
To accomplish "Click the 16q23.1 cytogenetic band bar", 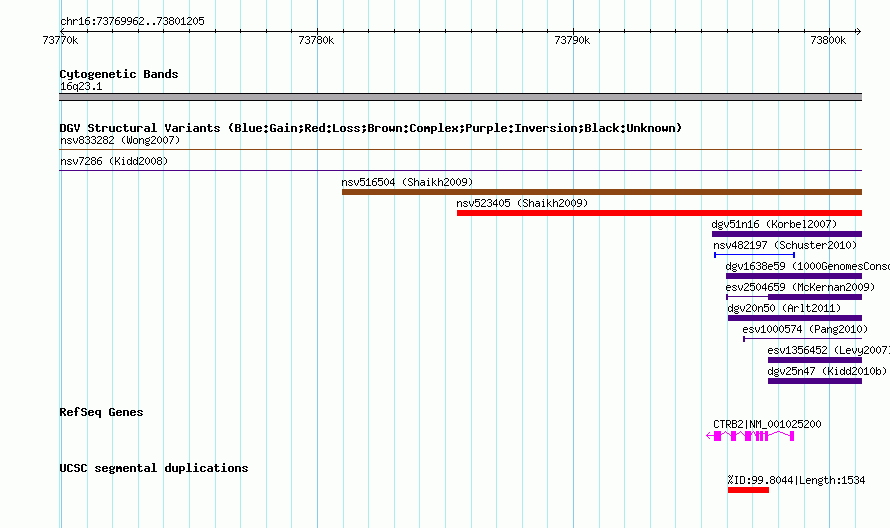I will click(x=460, y=97).
